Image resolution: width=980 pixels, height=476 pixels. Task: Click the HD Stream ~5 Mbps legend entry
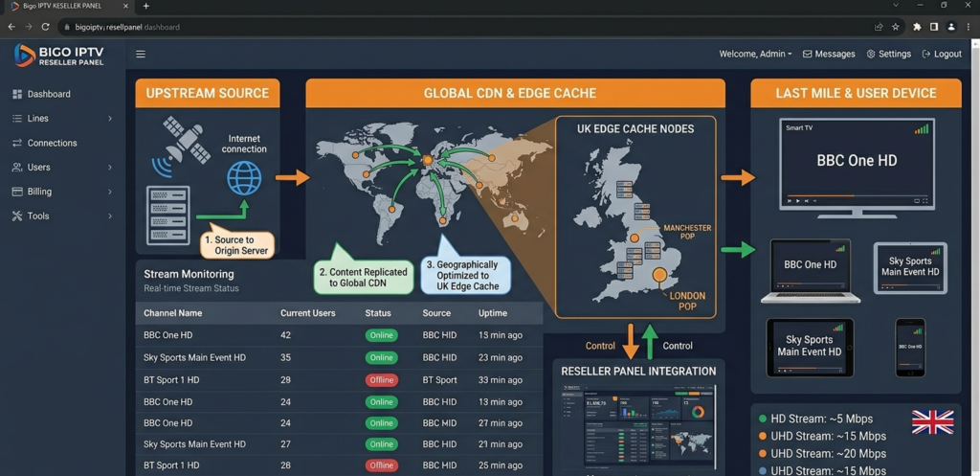pyautogui.click(x=815, y=419)
